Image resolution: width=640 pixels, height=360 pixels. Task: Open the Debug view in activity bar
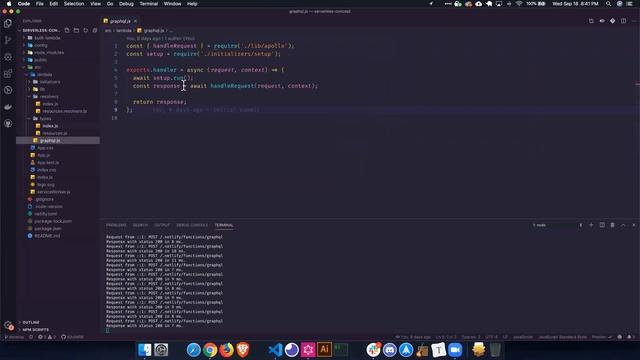pos(8,57)
